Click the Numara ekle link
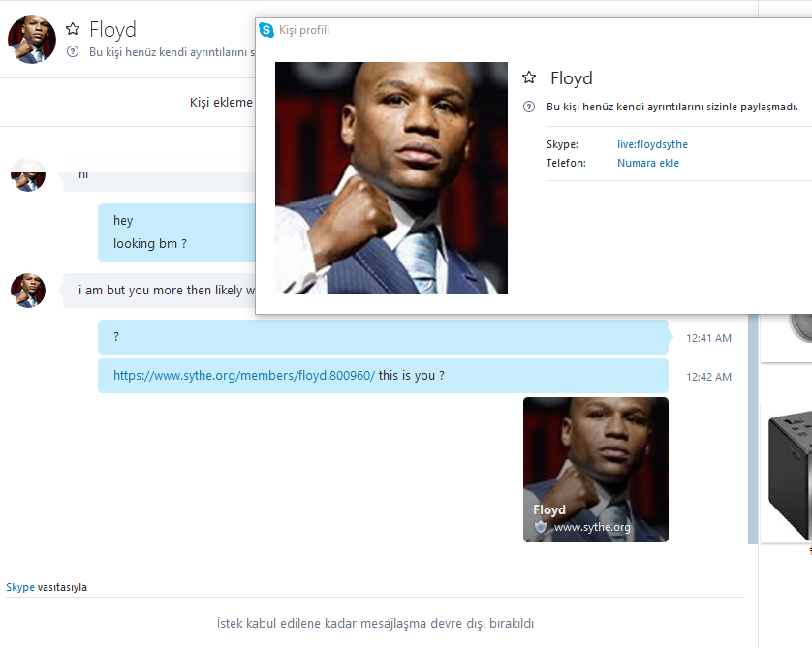This screenshot has width=812, height=648. point(648,163)
